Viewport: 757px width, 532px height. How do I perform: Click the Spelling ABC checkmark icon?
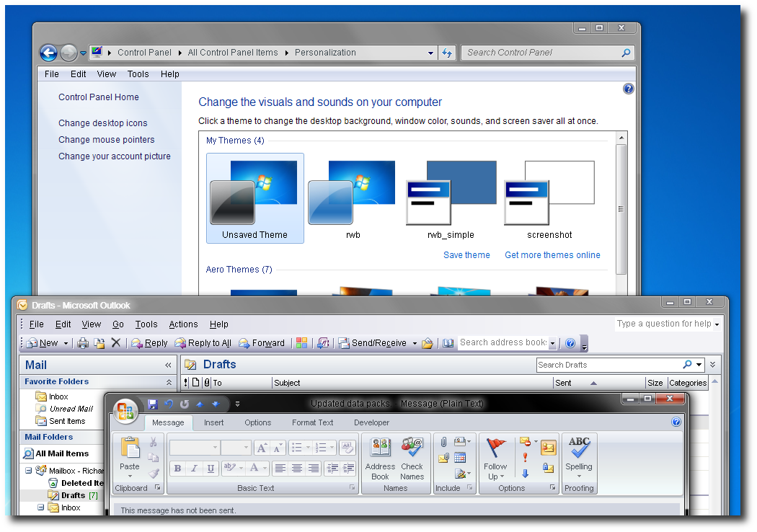point(579,458)
